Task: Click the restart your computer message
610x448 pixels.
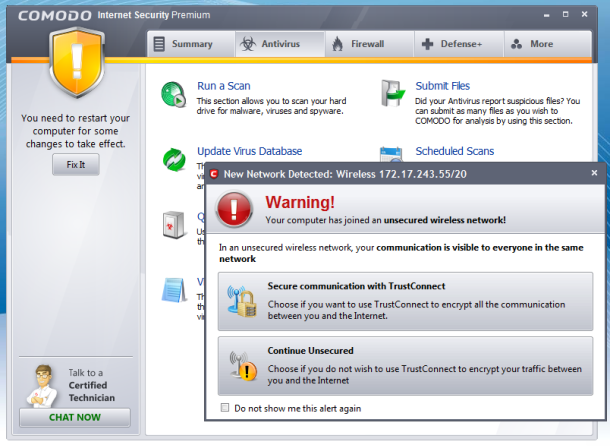Action: (x=75, y=131)
